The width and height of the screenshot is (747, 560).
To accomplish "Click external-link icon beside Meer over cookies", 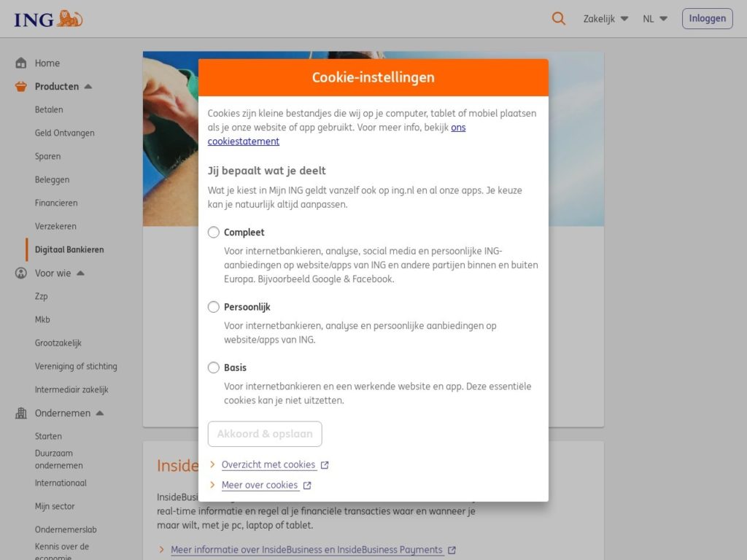I will pyautogui.click(x=307, y=486).
